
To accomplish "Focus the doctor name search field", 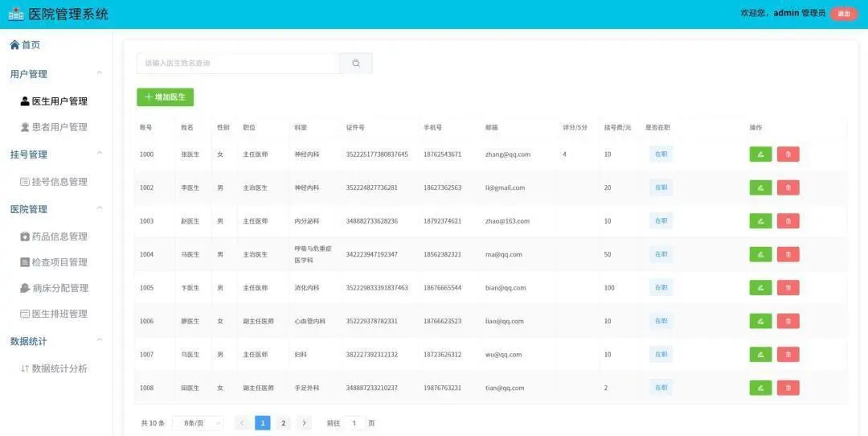I will (238, 64).
